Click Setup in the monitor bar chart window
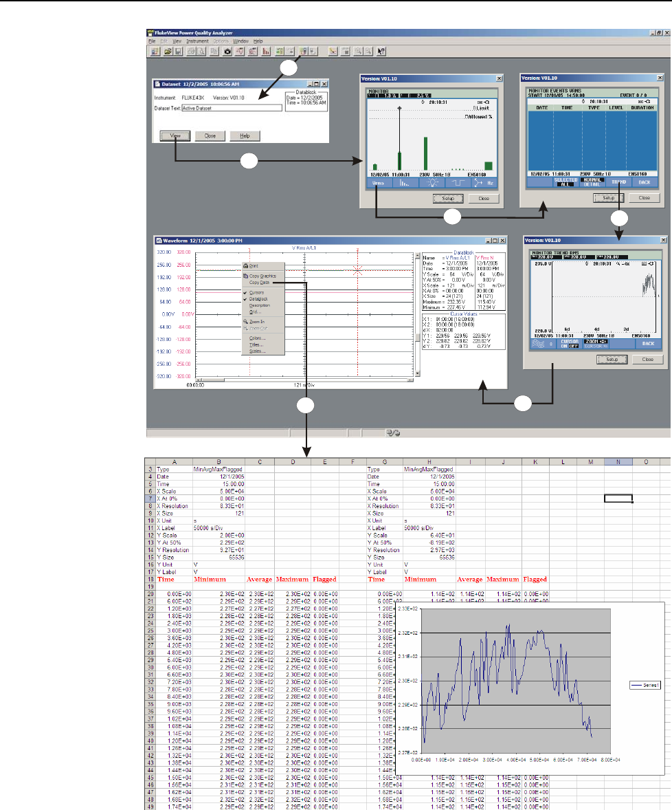Image resolution: width=672 pixels, height=810 pixels. coord(448,198)
